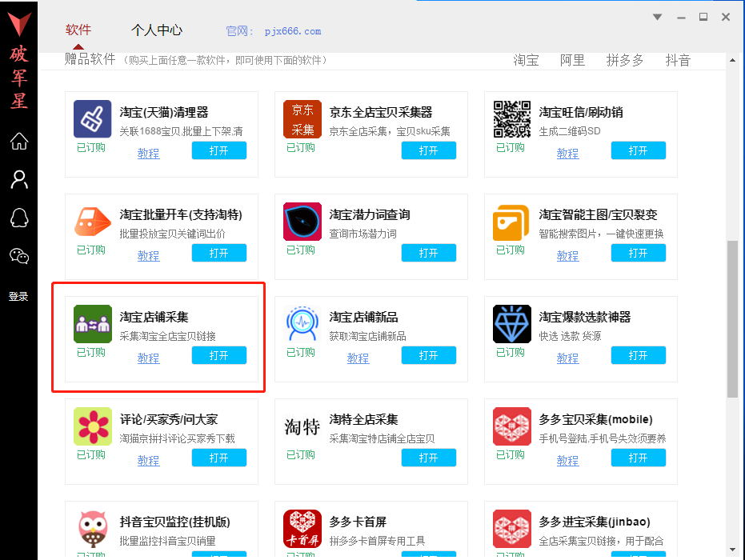Click the 淘宝智能主图/宝贝裂变 orange icon
Image resolution: width=745 pixels, height=560 pixels.
click(x=511, y=222)
